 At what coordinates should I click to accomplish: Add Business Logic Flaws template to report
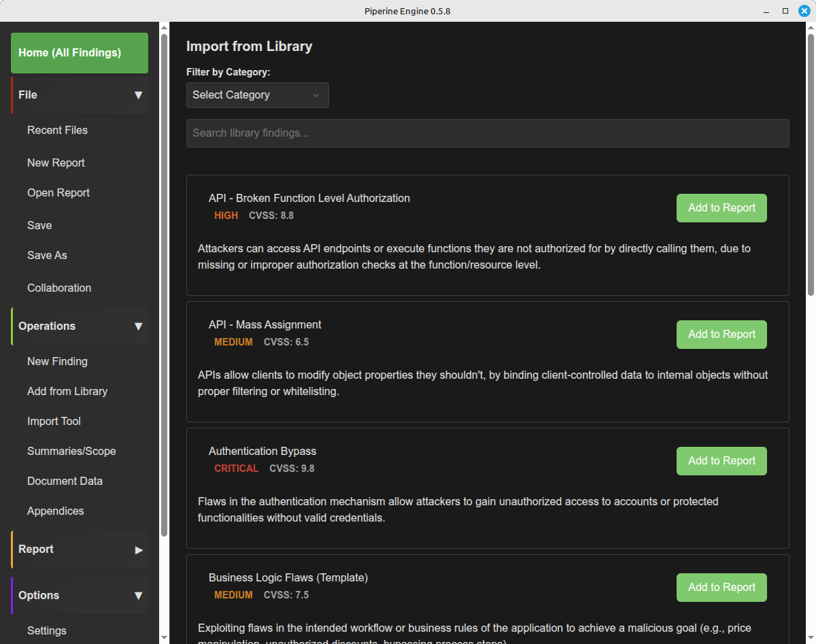tap(721, 588)
